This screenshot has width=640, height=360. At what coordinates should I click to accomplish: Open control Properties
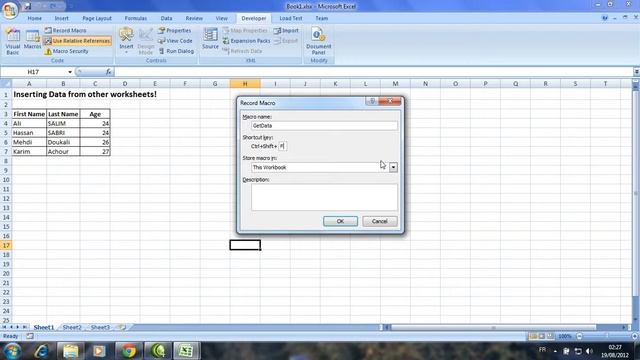point(175,31)
